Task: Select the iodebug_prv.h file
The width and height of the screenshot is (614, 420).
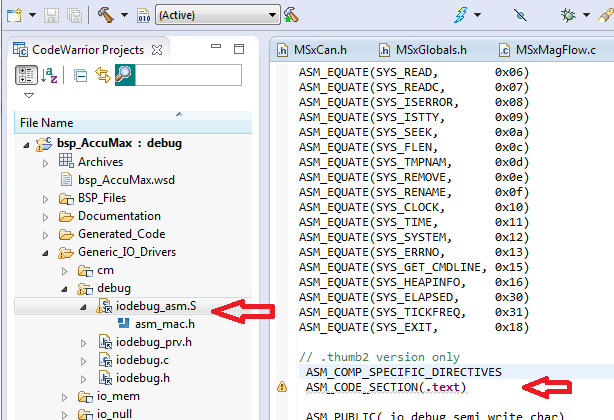Action: click(x=154, y=342)
